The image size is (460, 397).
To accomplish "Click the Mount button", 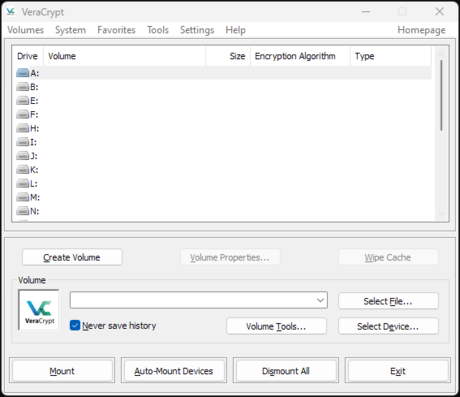I will point(62,371).
